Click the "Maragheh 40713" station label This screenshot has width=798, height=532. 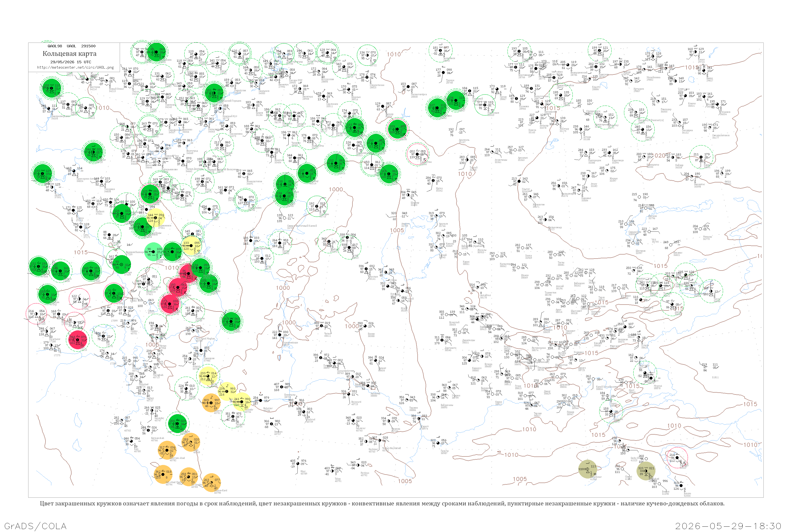tap(158, 376)
